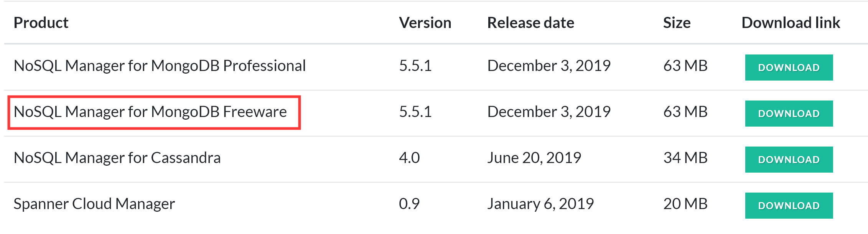Download NoSQL Manager for MongoDB Freeware
The image size is (868, 234).
(x=788, y=113)
